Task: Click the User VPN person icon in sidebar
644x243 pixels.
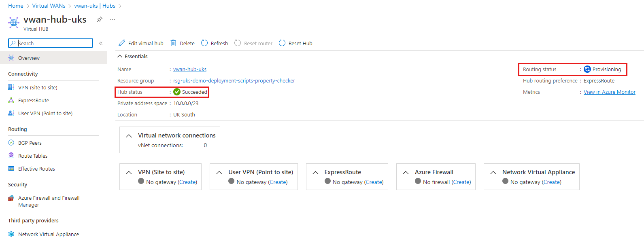Action: pos(11,113)
